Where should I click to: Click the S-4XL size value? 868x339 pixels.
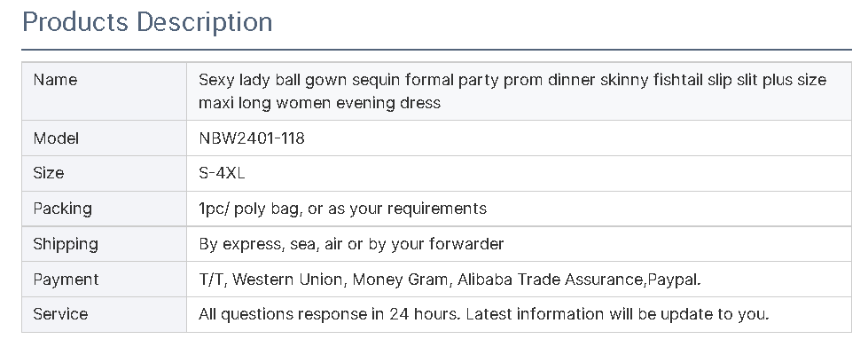coord(222,173)
